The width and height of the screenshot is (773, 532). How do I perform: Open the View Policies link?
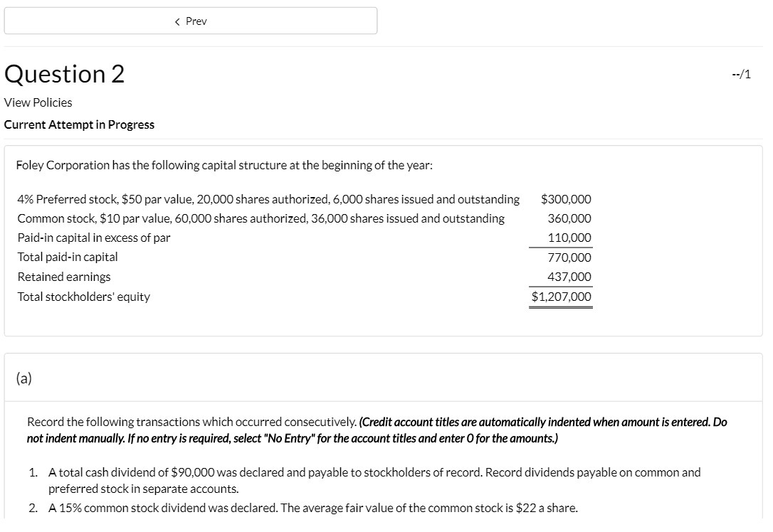[38, 102]
